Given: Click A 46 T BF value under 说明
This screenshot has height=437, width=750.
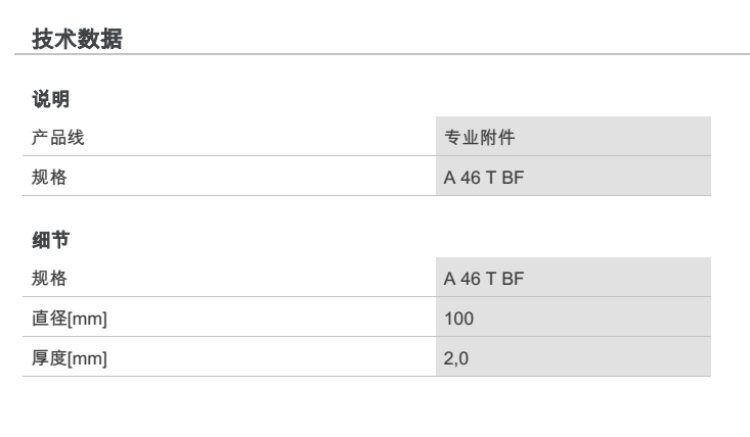Looking at the screenshot, I should (484, 177).
